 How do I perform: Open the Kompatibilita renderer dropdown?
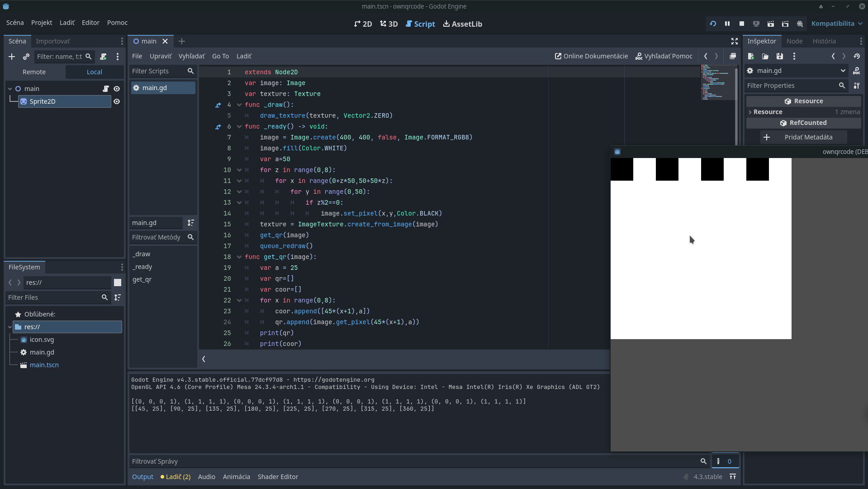836,24
